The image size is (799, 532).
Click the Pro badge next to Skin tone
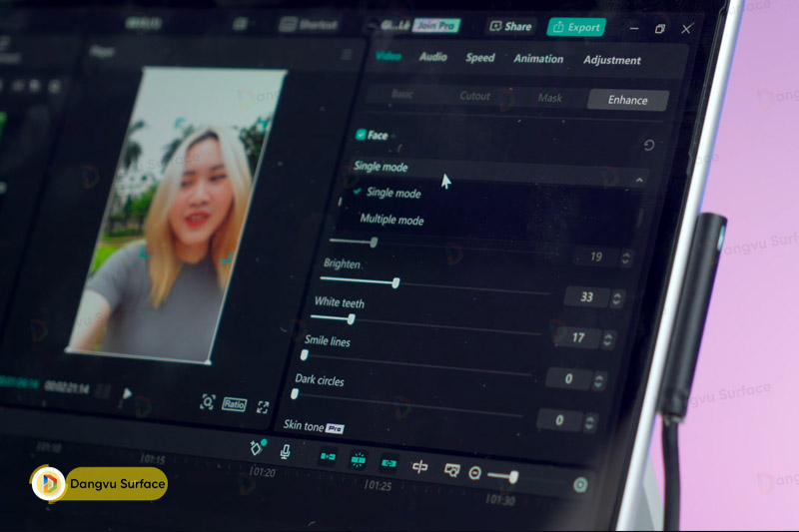pyautogui.click(x=335, y=428)
